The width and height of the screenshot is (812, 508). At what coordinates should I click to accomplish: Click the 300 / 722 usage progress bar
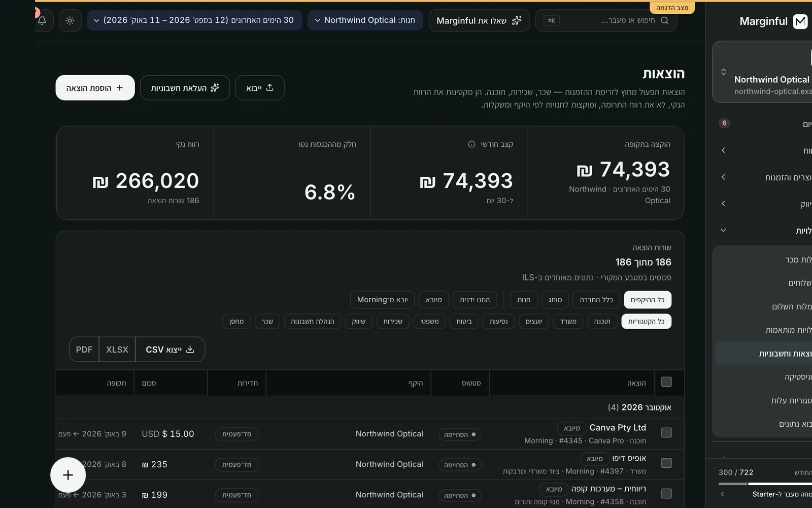pyautogui.click(x=765, y=484)
